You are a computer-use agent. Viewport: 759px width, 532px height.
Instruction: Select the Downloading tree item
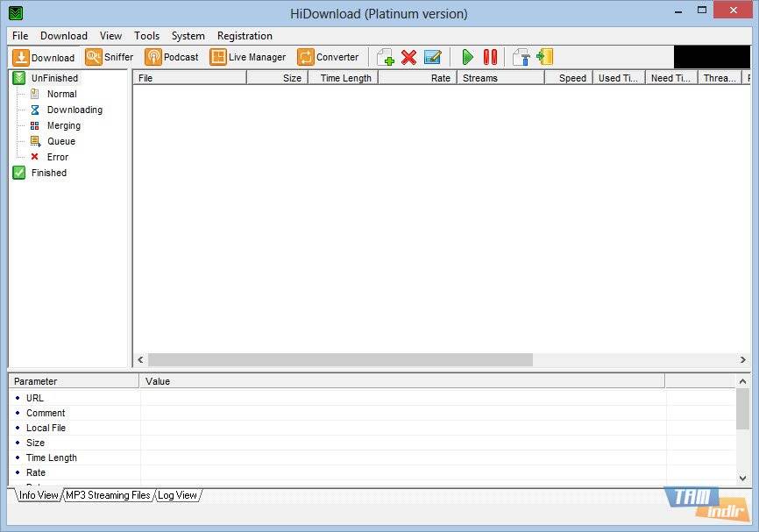click(74, 110)
